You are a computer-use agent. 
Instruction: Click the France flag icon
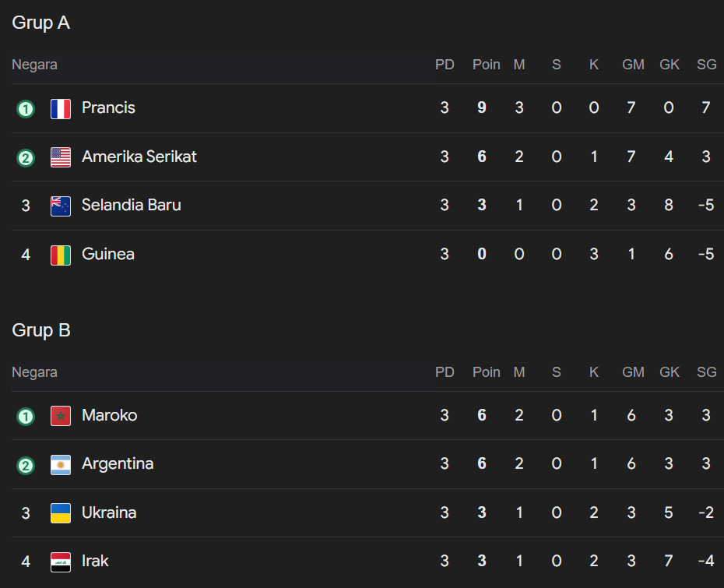[61, 108]
